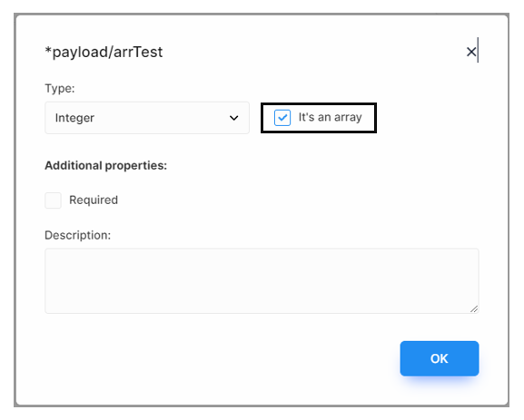Select the "Integer" text in type combo box

pyautogui.click(x=74, y=118)
